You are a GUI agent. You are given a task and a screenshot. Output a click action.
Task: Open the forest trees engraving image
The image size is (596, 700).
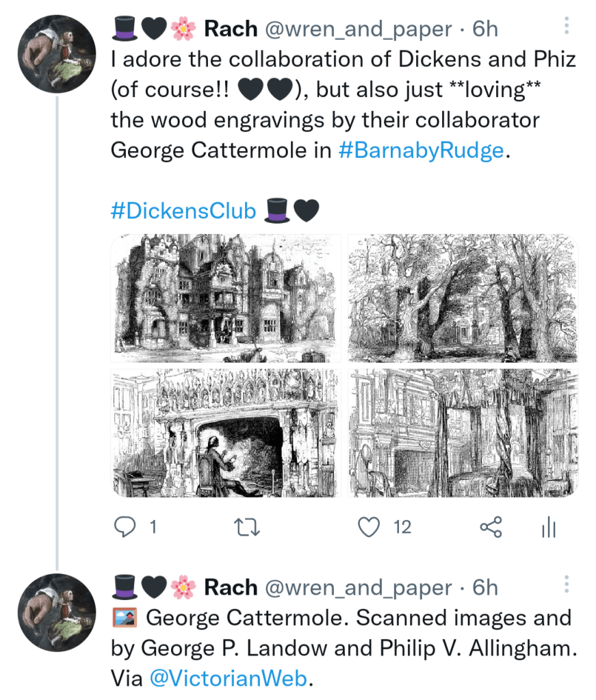463,298
